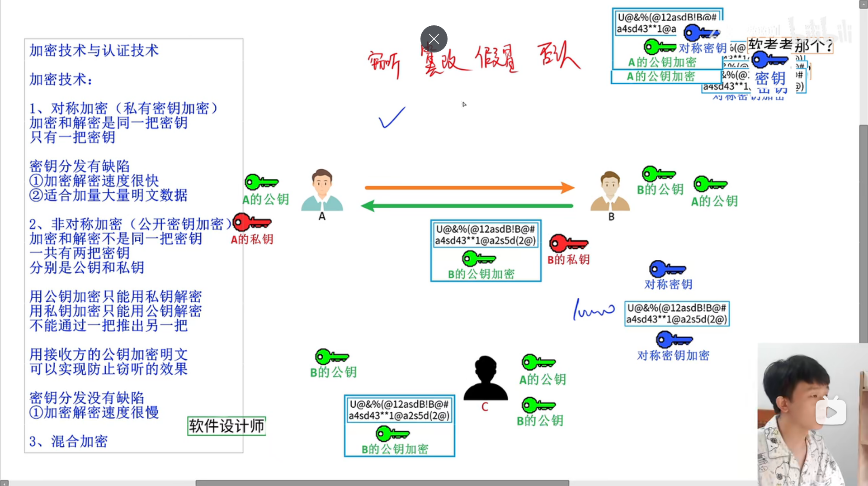The image size is (868, 486).
Task: Click the 'A的私钥' label
Action: point(252,239)
